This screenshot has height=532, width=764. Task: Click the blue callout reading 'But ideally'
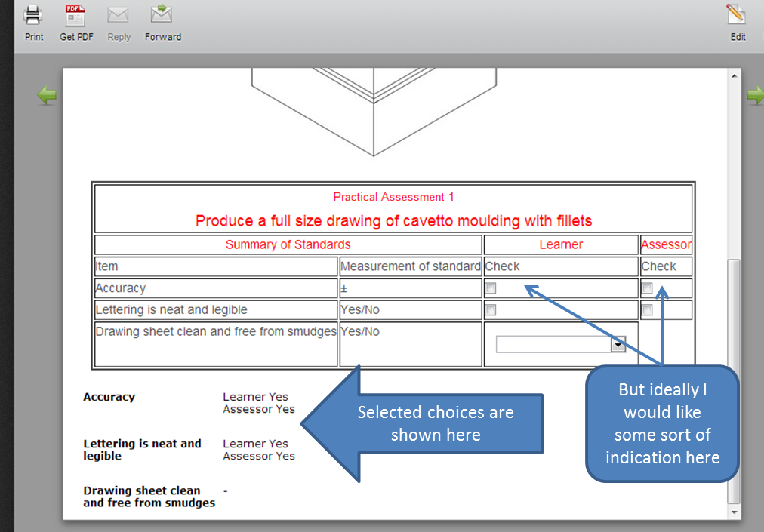coord(662,423)
